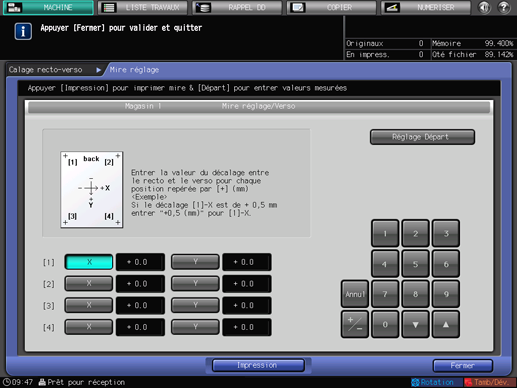Tap keypad digit 9
The image size is (517, 388).
pos(446,294)
